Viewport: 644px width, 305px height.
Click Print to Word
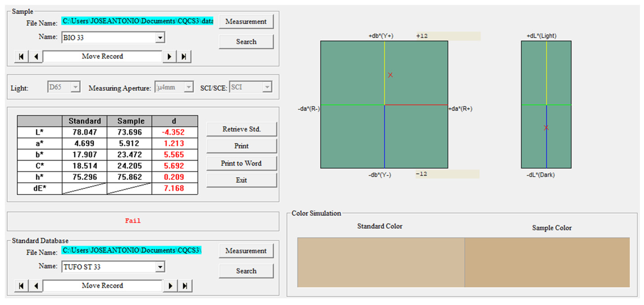[241, 163]
